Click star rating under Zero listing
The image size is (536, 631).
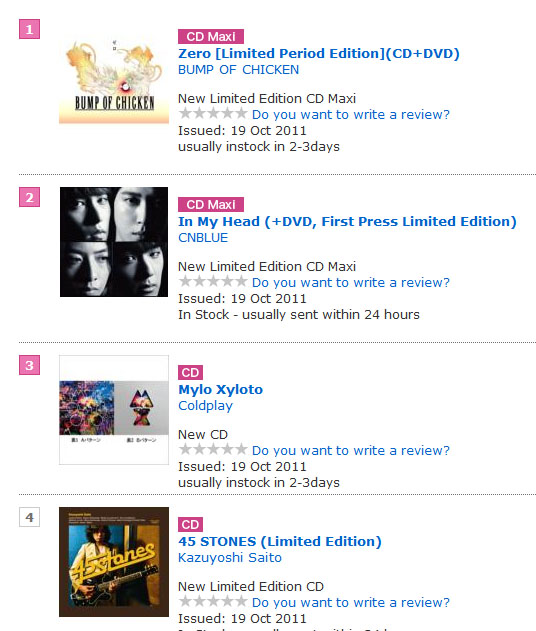click(x=213, y=113)
